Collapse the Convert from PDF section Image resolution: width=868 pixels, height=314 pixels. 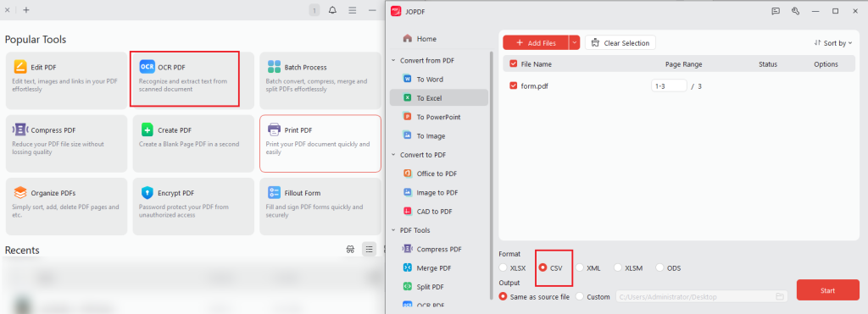click(x=393, y=60)
